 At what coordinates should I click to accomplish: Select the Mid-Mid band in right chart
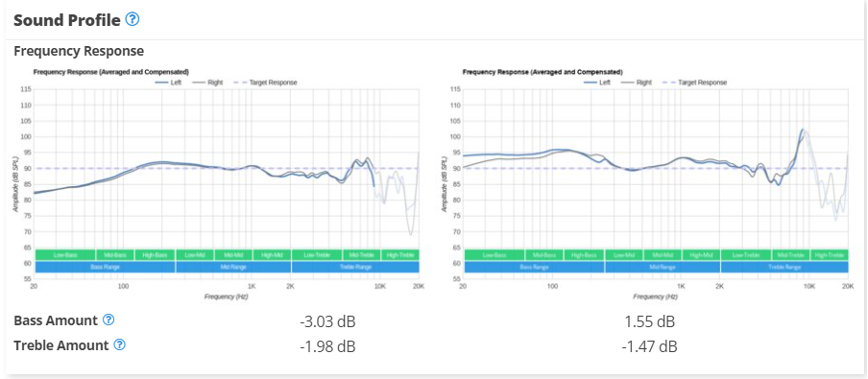pos(663,255)
